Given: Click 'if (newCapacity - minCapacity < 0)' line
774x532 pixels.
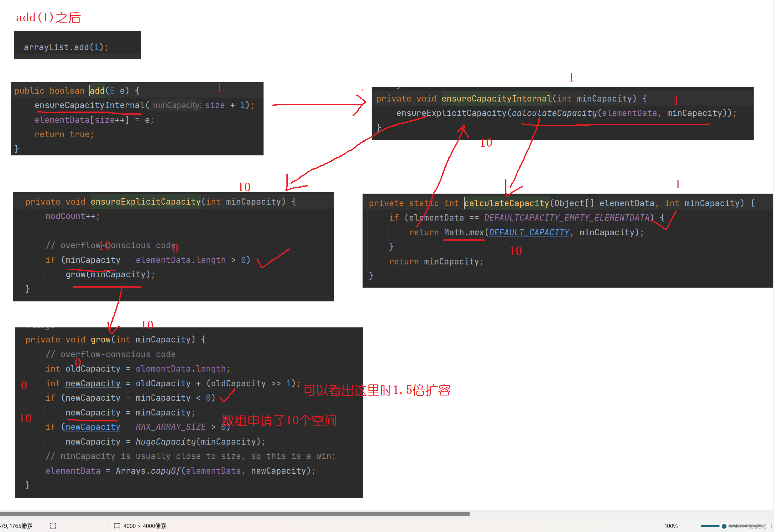Looking at the screenshot, I should point(130,397).
